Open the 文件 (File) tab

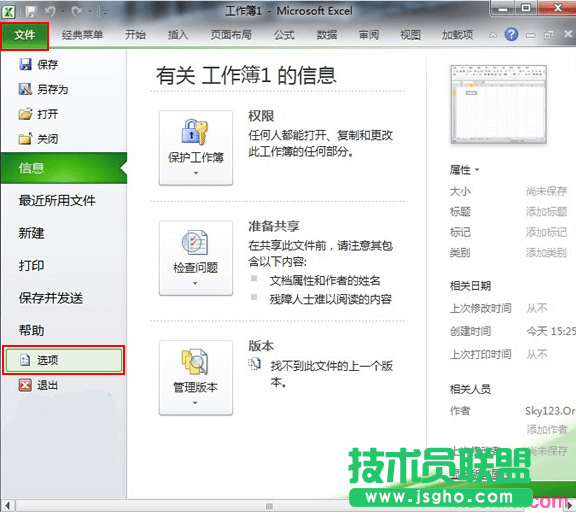(x=25, y=35)
